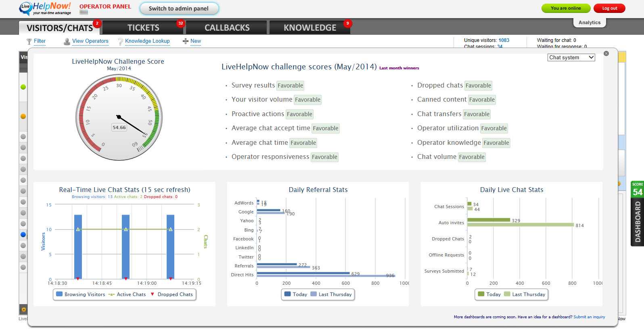
Task: Switch to the TICKETS tab
Action: click(143, 28)
